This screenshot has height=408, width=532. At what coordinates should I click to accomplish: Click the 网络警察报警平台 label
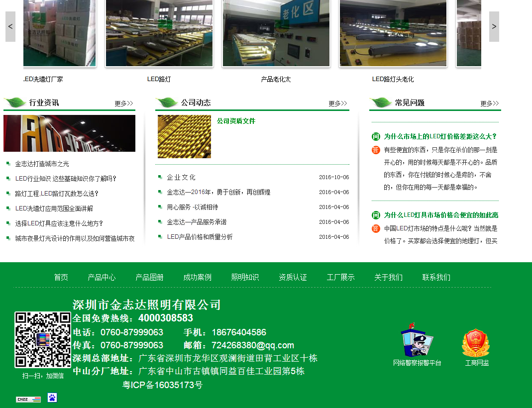click(x=417, y=363)
